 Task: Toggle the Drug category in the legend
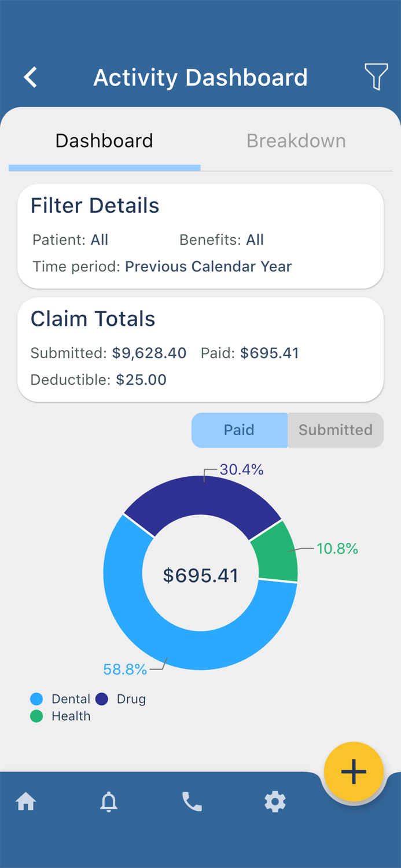[x=131, y=699]
